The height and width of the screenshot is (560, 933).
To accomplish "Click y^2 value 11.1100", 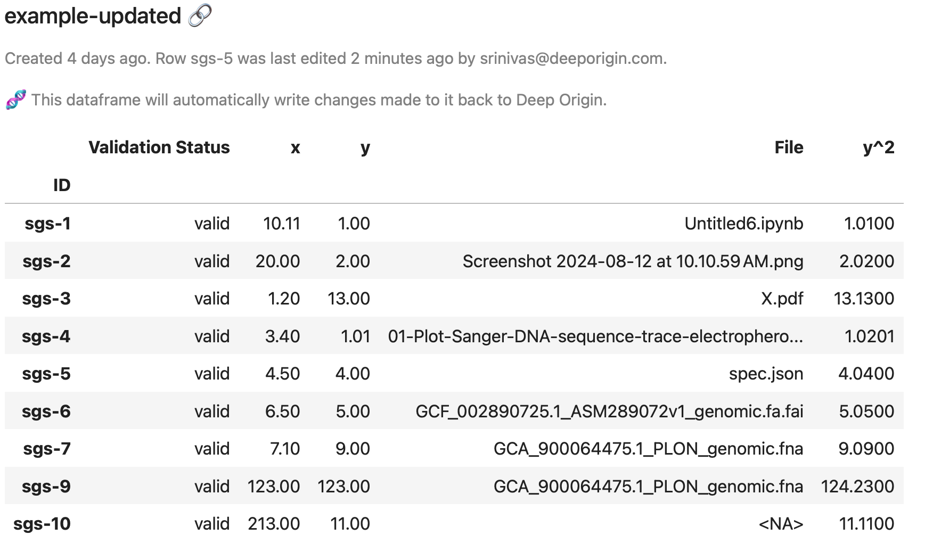I will click(x=867, y=524).
